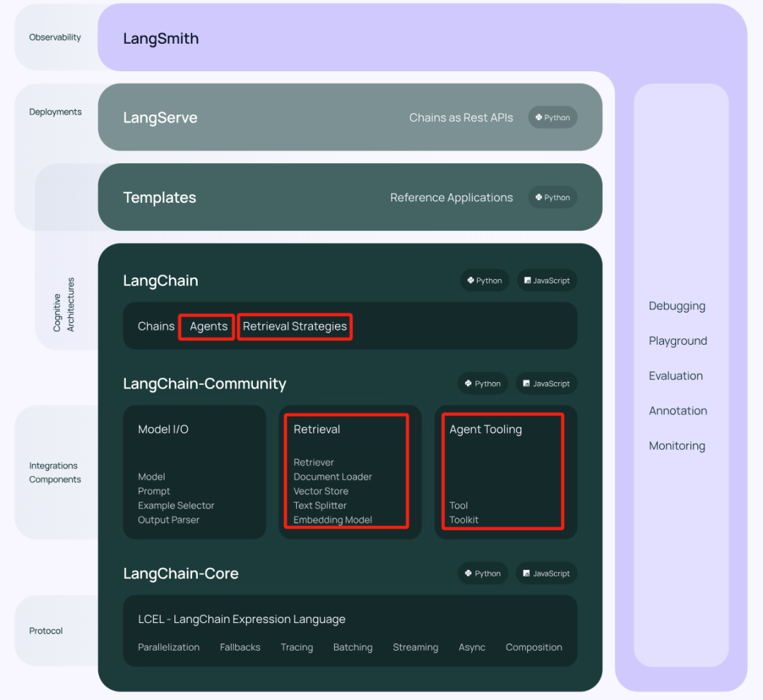
Task: Select the Deployments side label
Action: click(x=56, y=112)
